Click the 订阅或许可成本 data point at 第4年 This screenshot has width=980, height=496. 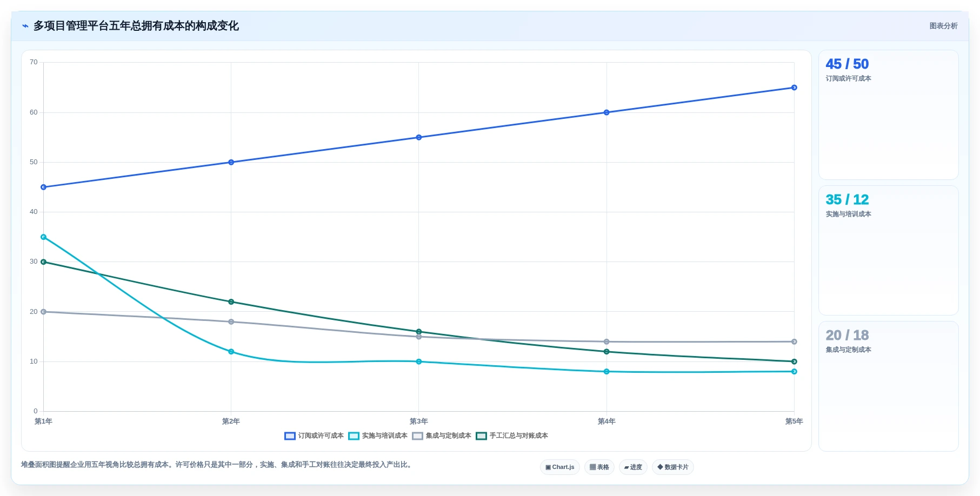pos(606,112)
